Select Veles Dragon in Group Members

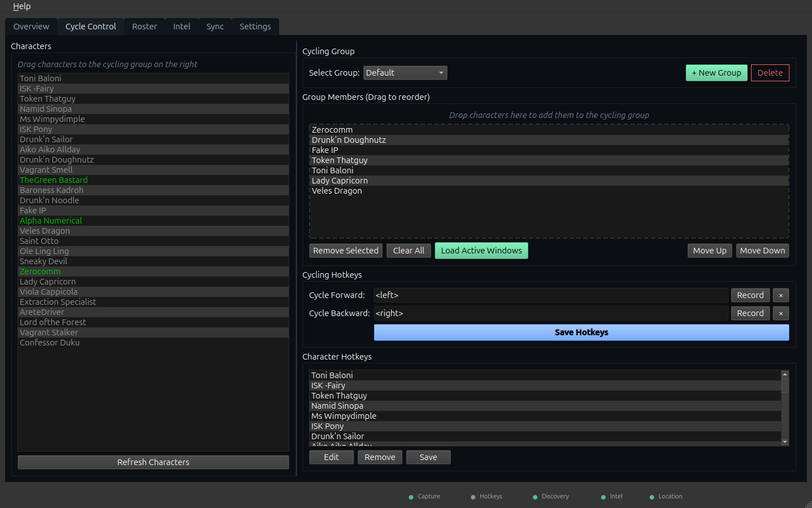point(549,191)
